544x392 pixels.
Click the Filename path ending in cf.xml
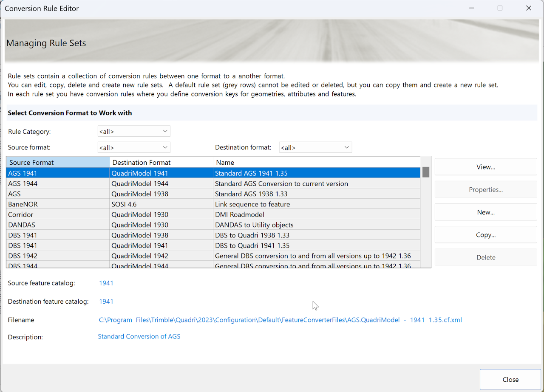(280, 320)
